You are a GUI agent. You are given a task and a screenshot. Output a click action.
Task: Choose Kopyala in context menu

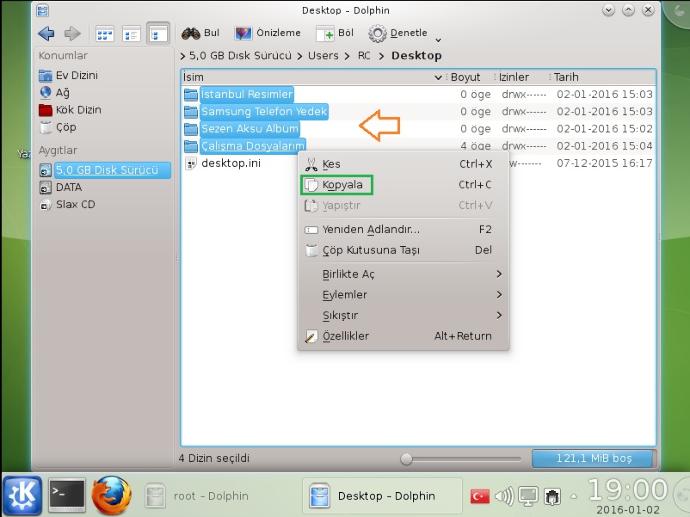(x=403, y=185)
